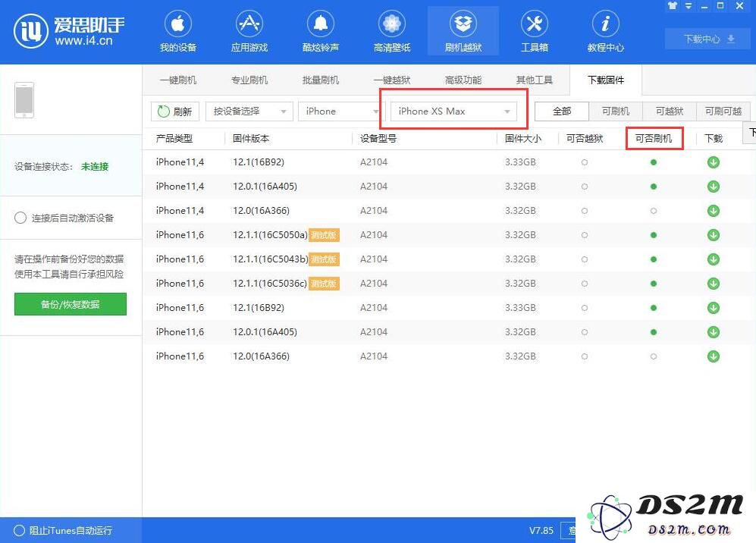The image size is (756, 543).
Task: Open the 应用游戏 apps and games section
Action: pos(249,31)
